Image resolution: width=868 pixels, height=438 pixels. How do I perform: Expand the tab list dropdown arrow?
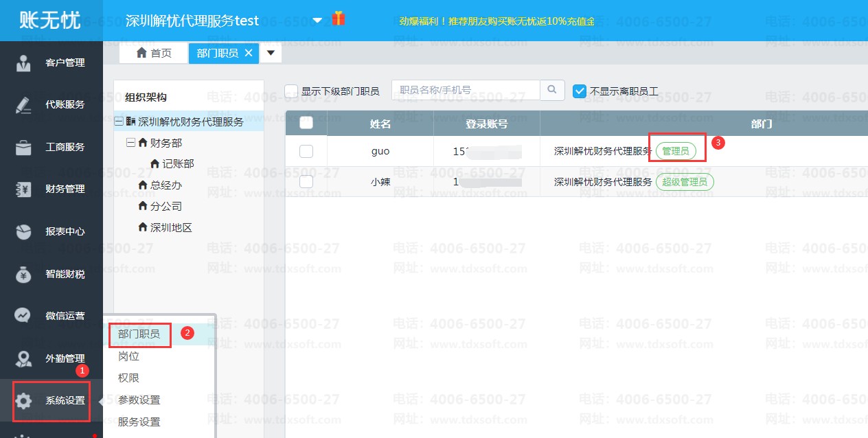coord(271,53)
